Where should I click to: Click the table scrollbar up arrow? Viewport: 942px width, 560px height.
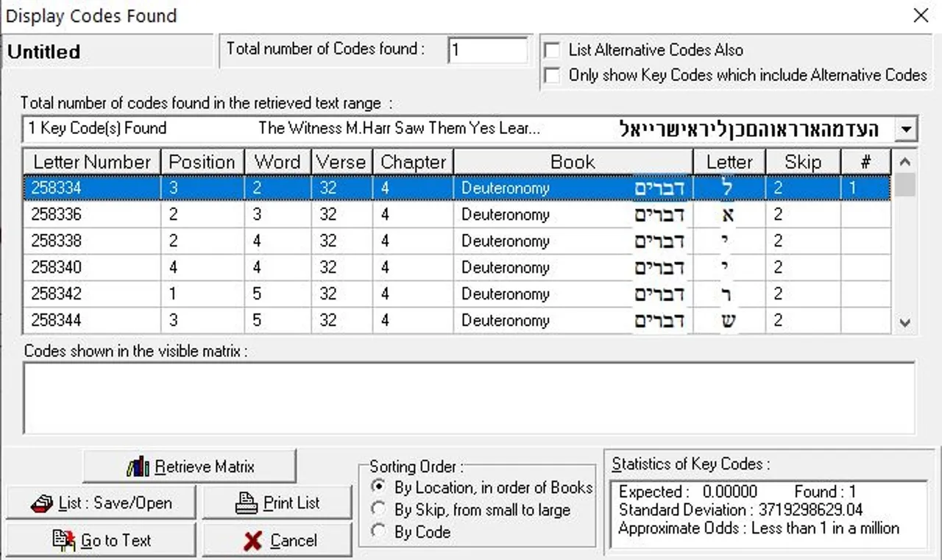coord(905,162)
